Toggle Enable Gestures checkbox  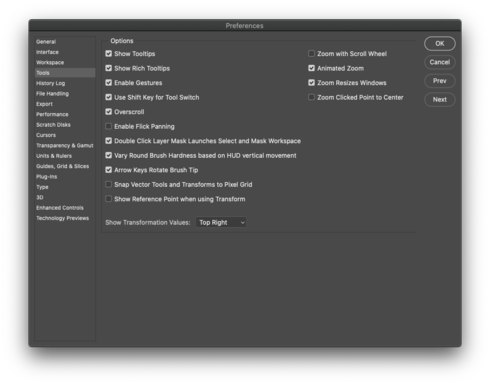(x=109, y=83)
